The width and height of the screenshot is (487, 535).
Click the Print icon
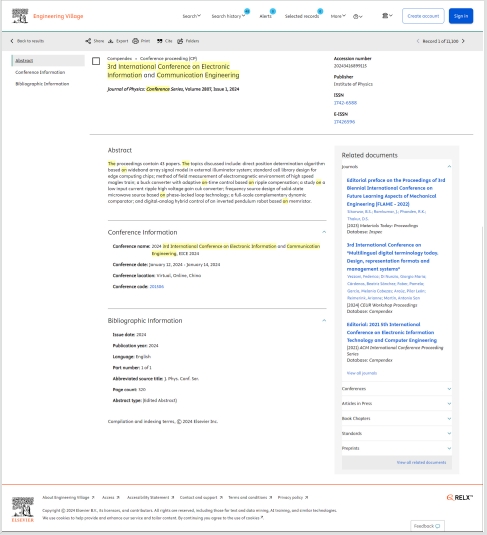tap(135, 41)
